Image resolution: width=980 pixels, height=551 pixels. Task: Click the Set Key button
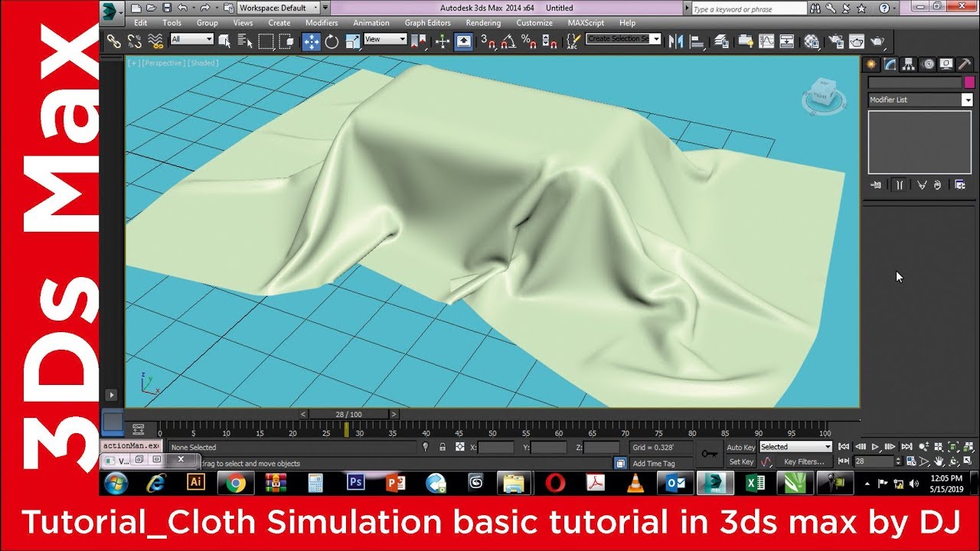tap(740, 461)
